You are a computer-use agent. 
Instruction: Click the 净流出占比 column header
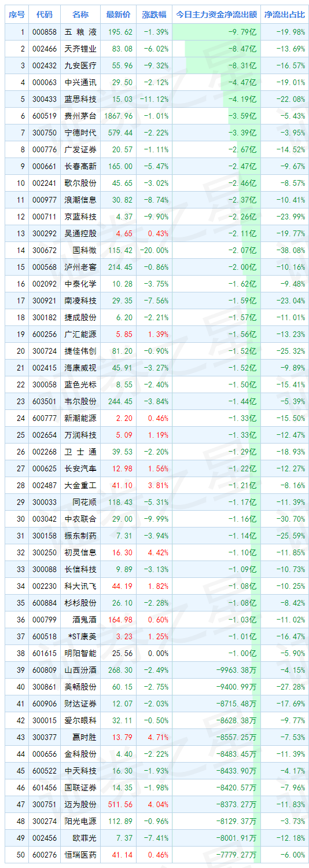(284, 14)
